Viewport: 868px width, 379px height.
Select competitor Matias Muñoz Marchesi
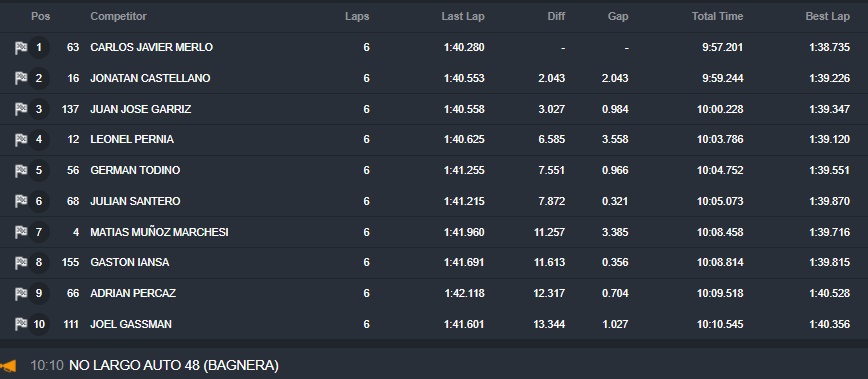click(x=159, y=232)
